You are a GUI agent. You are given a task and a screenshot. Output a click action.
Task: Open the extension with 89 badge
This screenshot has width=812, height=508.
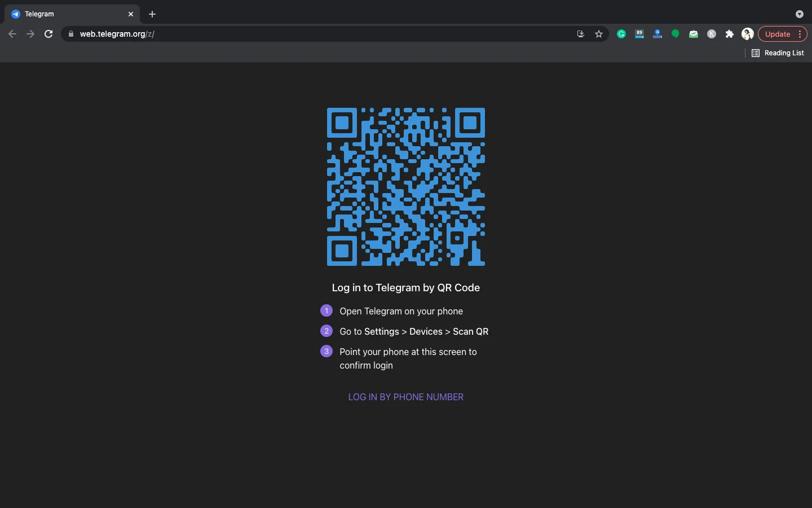point(639,34)
